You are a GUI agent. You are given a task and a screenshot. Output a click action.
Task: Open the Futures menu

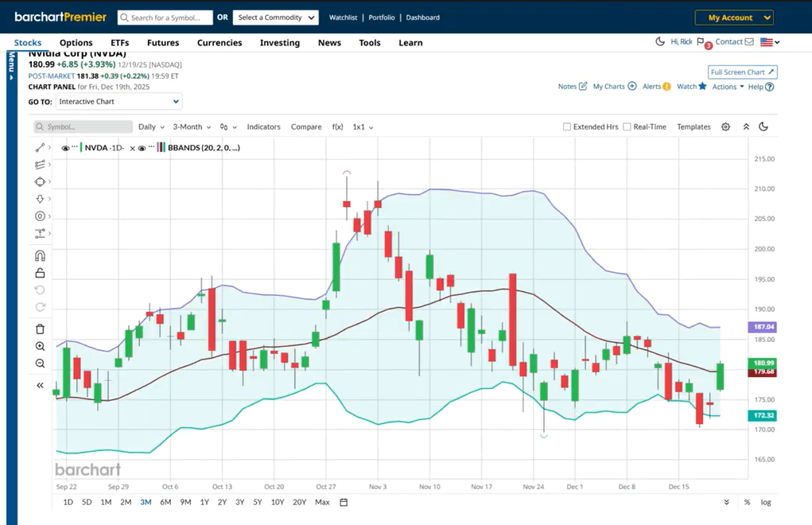(x=162, y=42)
